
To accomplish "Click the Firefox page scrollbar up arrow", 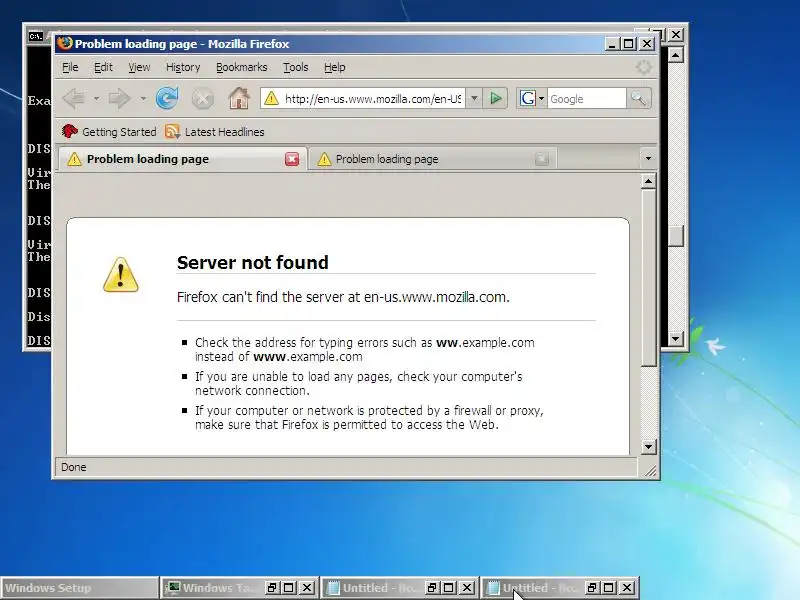I will [x=648, y=181].
